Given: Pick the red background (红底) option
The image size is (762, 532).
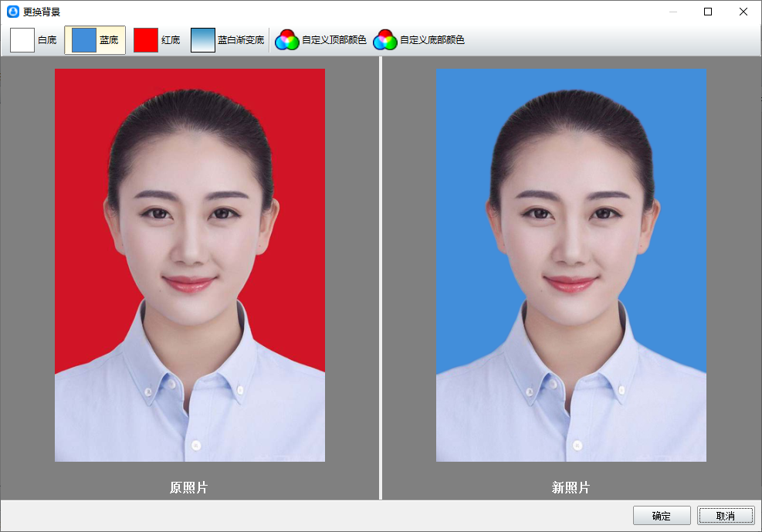Looking at the screenshot, I should pyautogui.click(x=157, y=40).
